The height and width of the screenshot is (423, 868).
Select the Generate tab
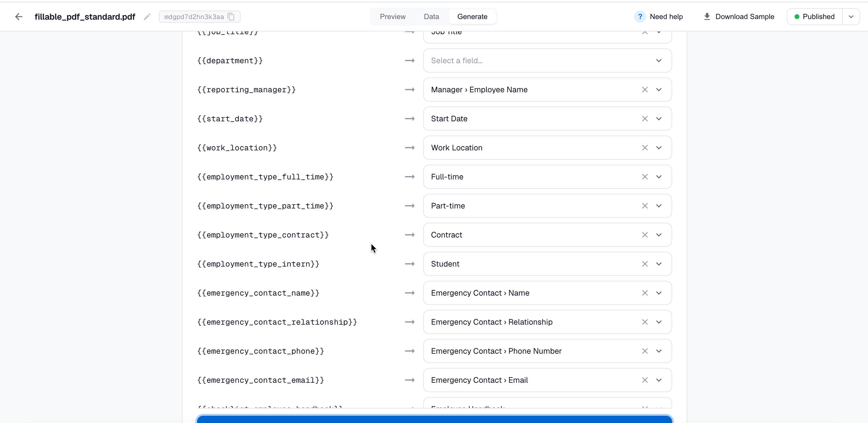[472, 17]
